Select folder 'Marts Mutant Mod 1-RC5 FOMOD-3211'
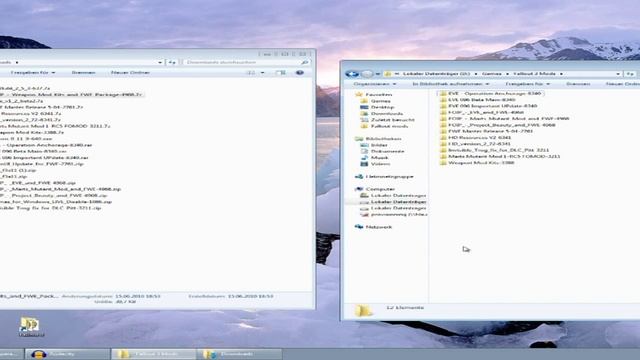640x360 pixels. click(504, 156)
